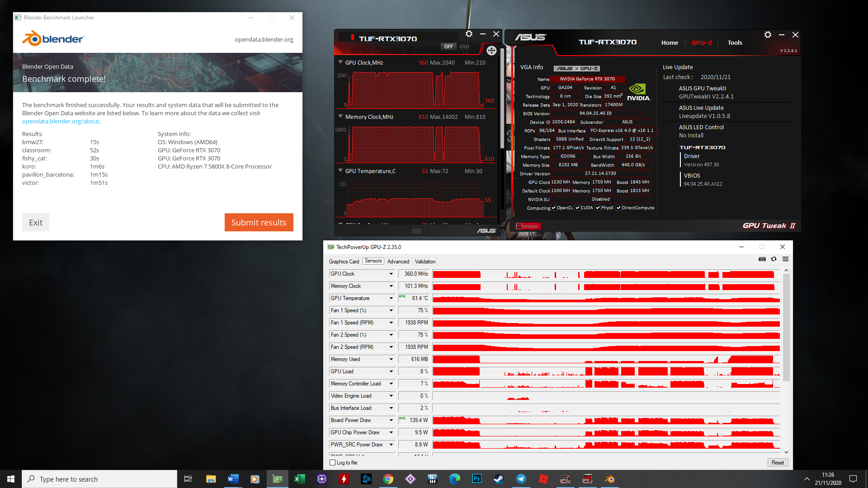Screen dimensions: 868x488
Task: Click Reset button in GPU-Z
Action: pos(778,463)
